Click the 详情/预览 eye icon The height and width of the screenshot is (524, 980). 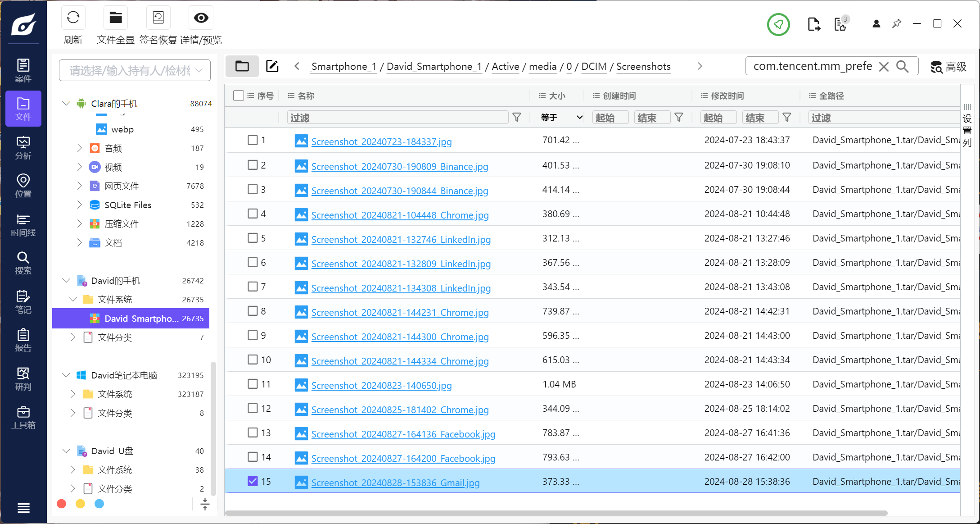pyautogui.click(x=201, y=18)
